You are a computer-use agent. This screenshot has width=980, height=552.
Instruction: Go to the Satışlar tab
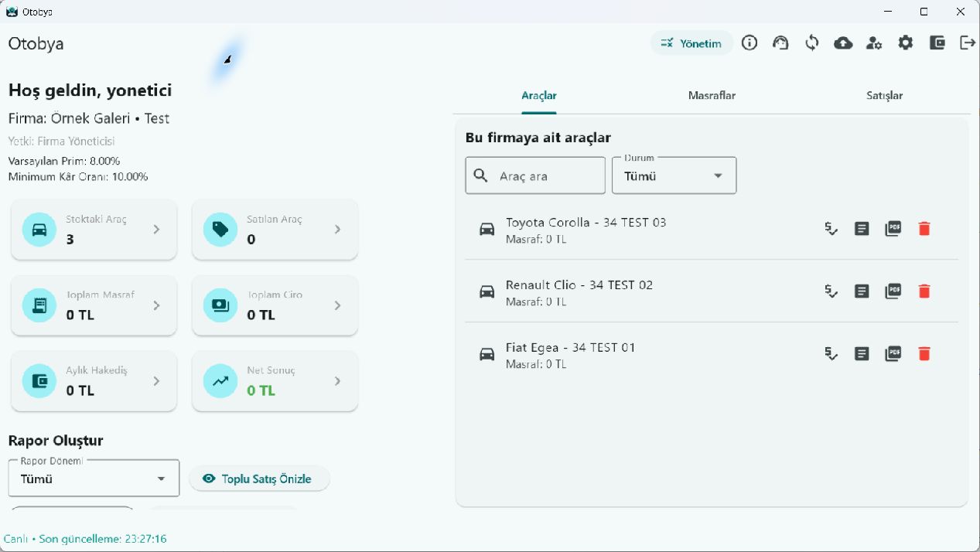pyautogui.click(x=884, y=96)
